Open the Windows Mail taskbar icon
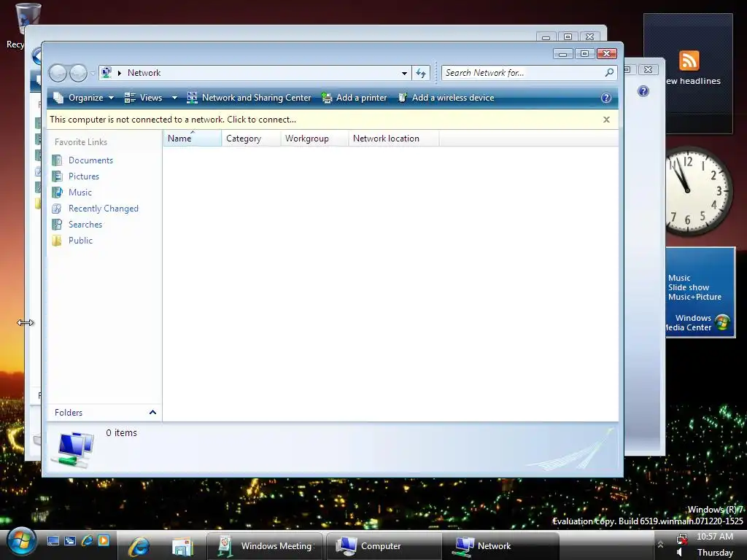This screenshot has height=560, width=747. (x=182, y=546)
